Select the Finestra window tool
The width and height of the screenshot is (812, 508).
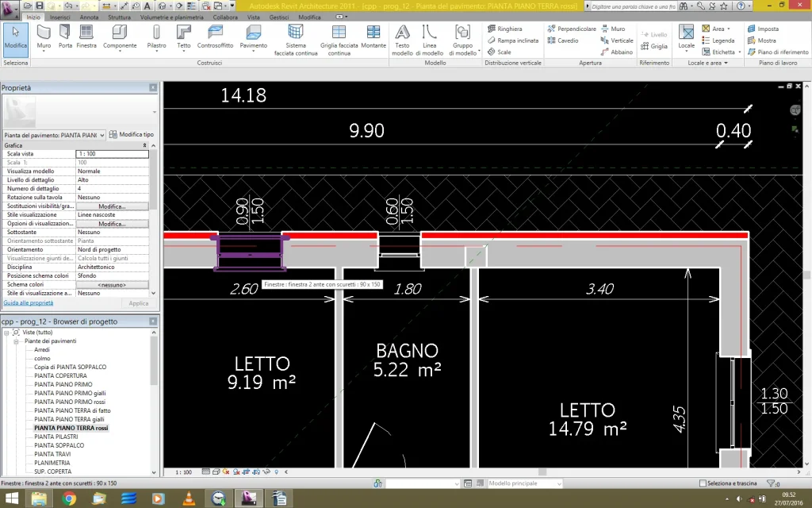pos(86,38)
